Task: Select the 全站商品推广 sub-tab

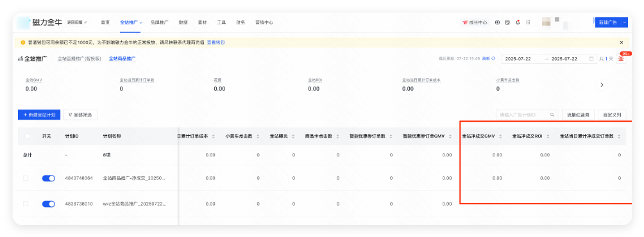Action: coord(122,59)
